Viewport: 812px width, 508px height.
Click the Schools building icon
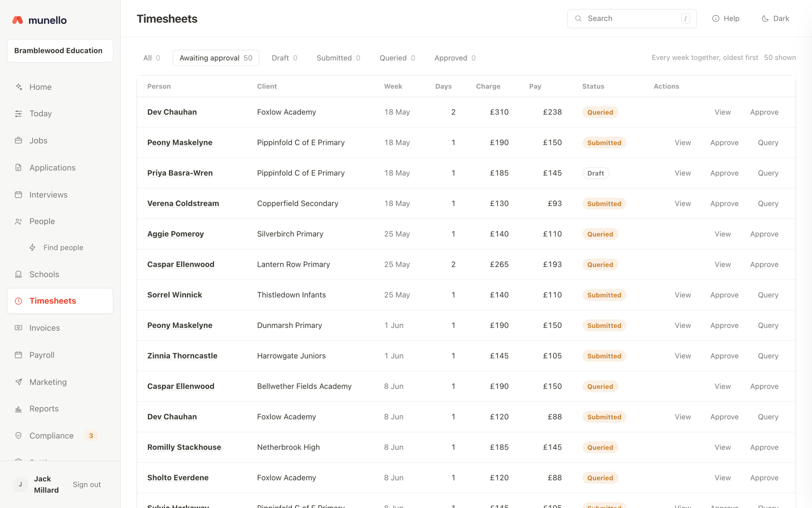click(18, 274)
